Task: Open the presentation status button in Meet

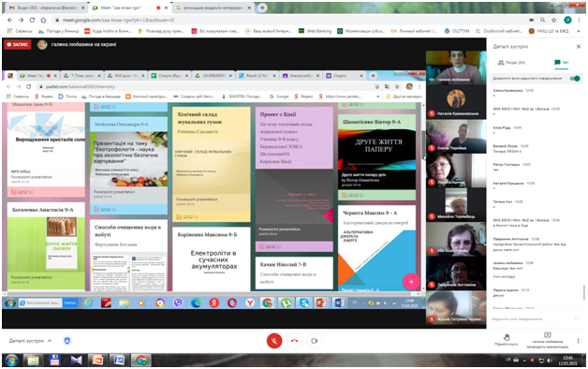Action: coord(547,340)
